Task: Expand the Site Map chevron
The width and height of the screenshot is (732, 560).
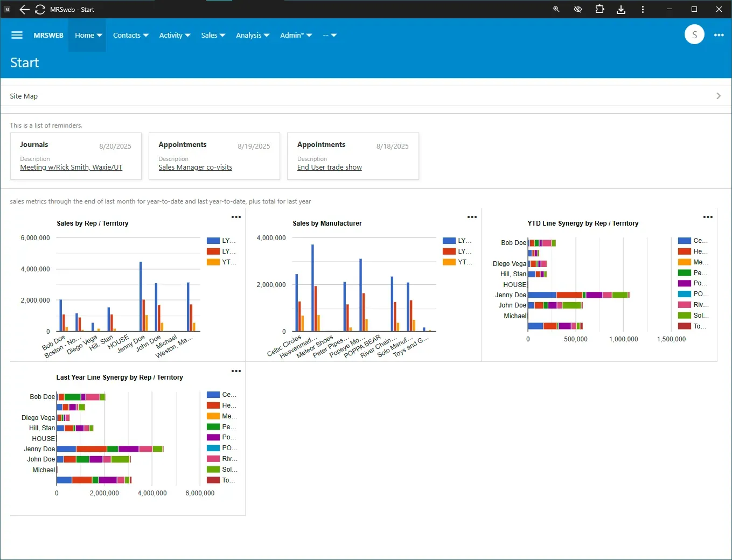Action: pyautogui.click(x=719, y=96)
